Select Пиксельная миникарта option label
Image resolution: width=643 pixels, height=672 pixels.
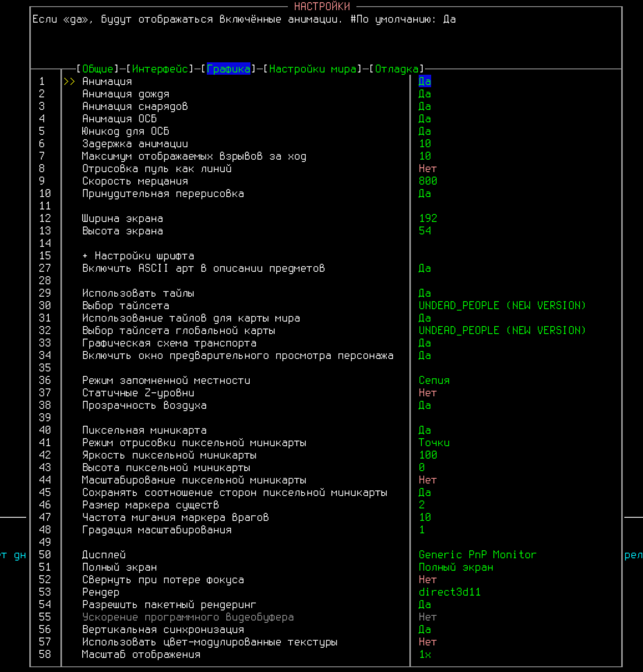tap(144, 430)
